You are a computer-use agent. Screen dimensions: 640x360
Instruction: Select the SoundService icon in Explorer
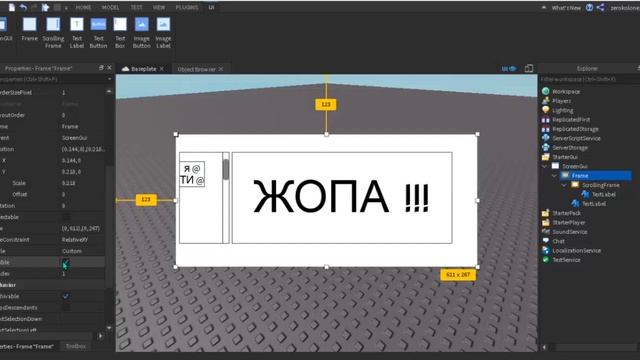point(546,231)
